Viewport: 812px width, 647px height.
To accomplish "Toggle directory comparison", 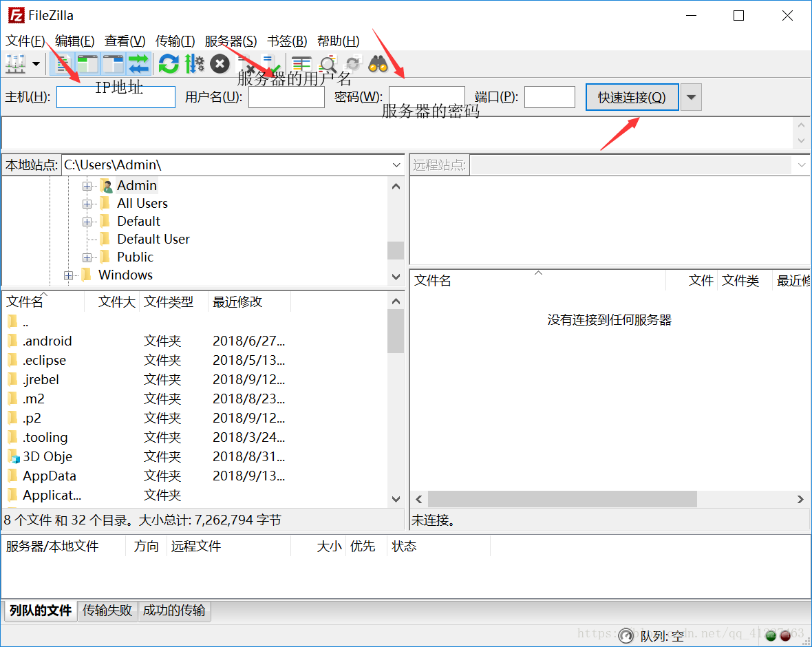I will 328,64.
